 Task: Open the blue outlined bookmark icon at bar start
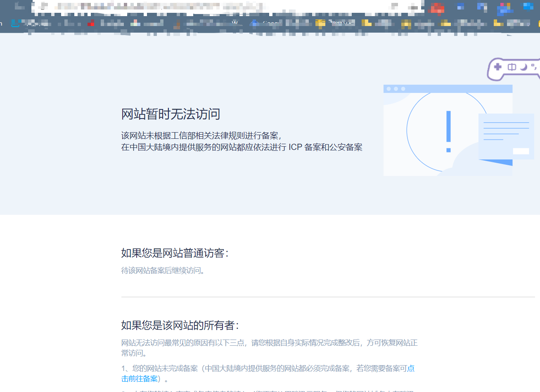[15, 23]
